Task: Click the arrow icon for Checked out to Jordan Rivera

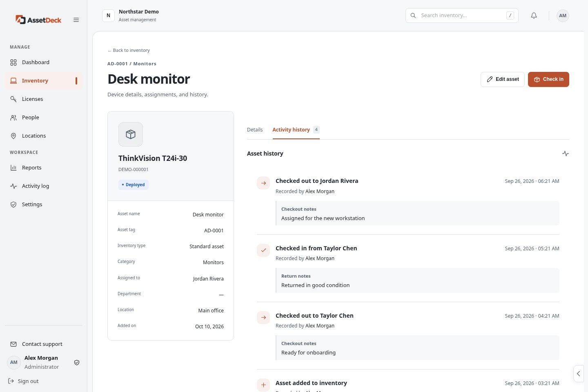Action: click(x=263, y=183)
